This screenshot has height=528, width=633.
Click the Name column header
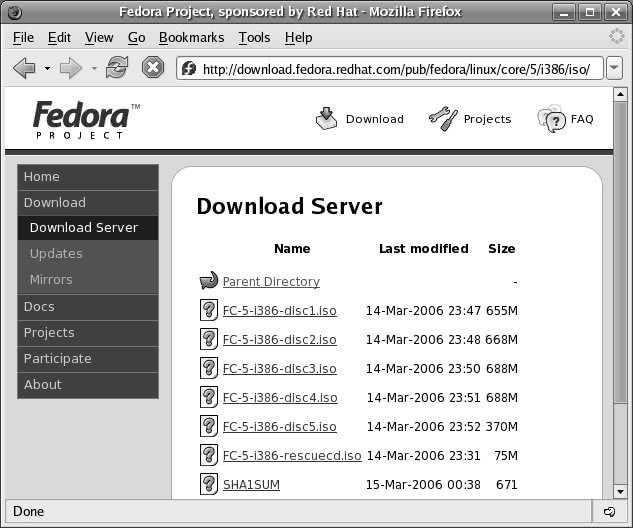[292, 249]
